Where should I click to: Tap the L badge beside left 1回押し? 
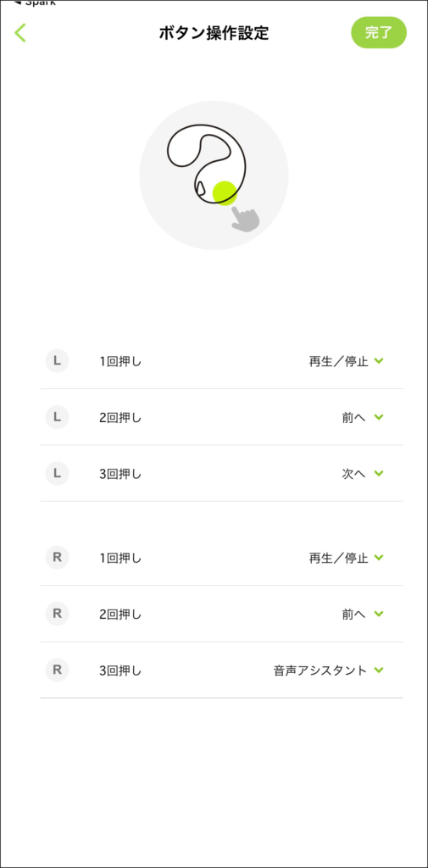(57, 361)
